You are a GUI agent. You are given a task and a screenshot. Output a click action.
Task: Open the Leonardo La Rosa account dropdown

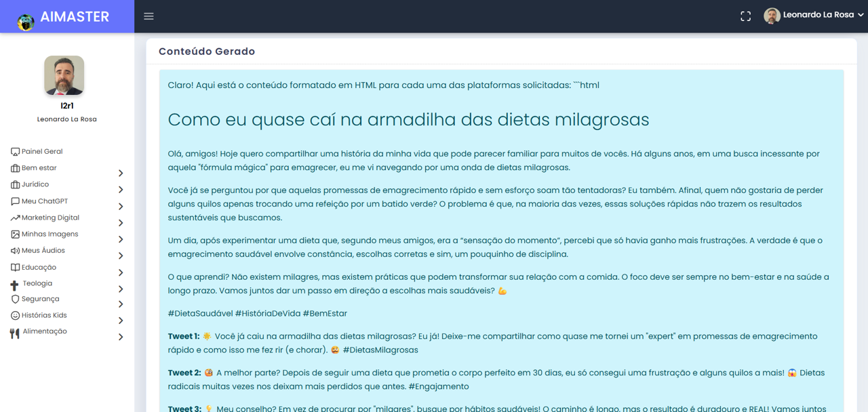pyautogui.click(x=814, y=16)
